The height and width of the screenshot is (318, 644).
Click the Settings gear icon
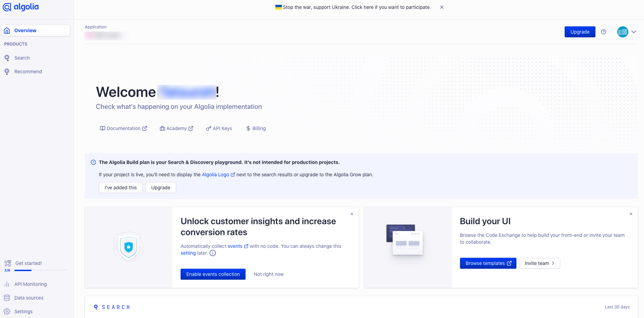point(7,311)
